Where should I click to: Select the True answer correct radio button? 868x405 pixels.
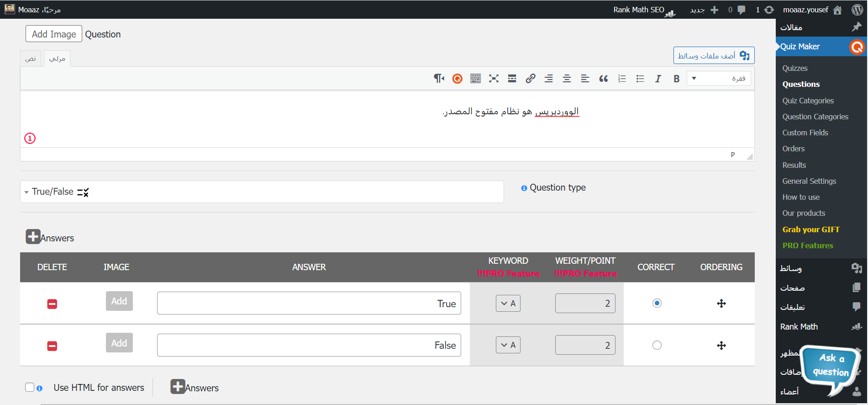(657, 303)
